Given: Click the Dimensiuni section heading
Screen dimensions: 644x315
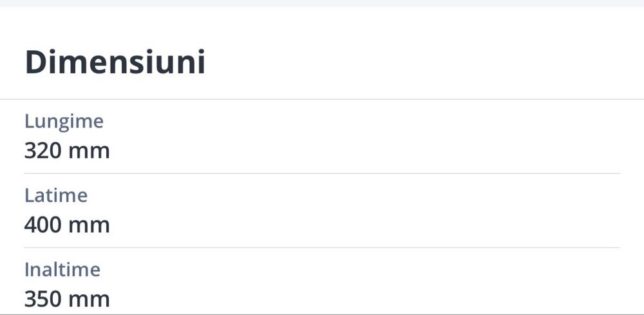Looking at the screenshot, I should [115, 62].
